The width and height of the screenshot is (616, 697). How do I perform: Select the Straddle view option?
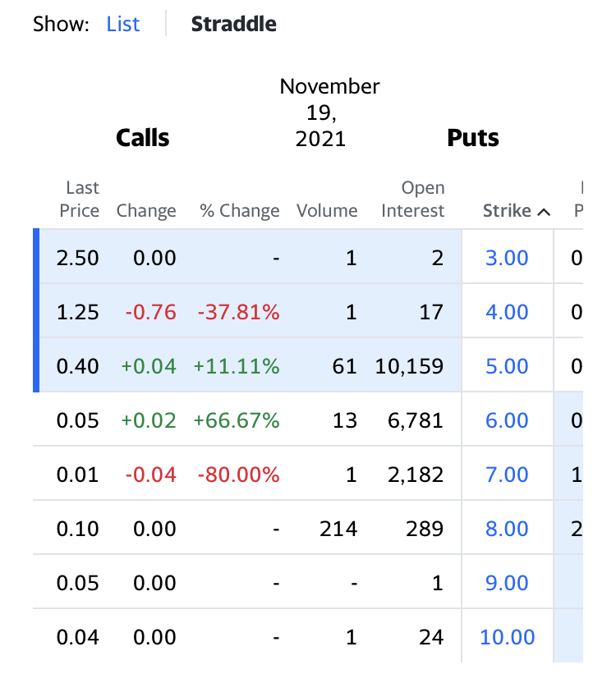(233, 24)
